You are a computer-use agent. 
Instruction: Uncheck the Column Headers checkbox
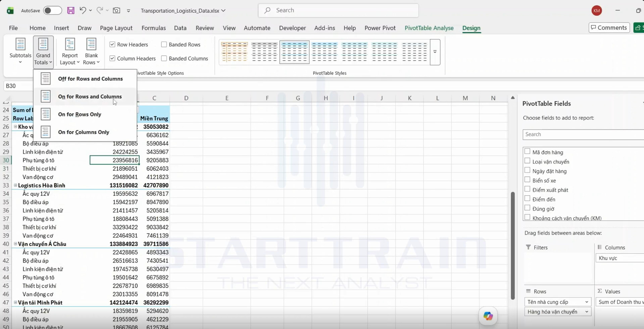point(112,58)
